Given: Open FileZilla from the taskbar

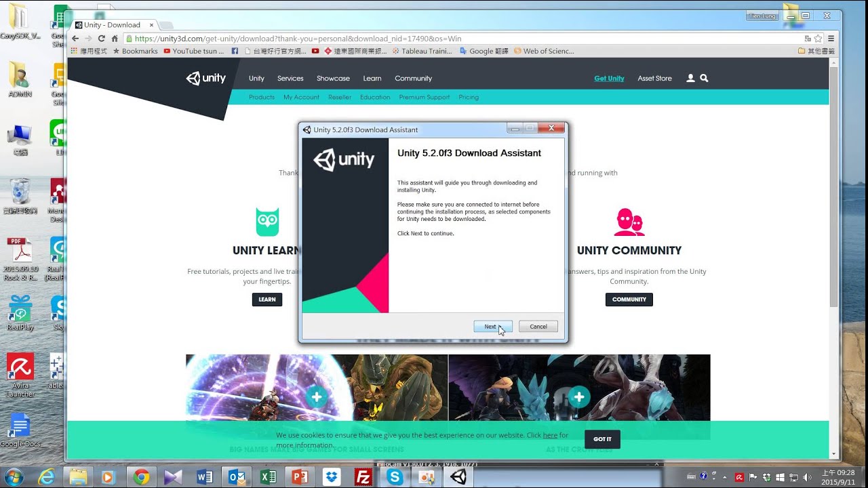Looking at the screenshot, I should (363, 477).
